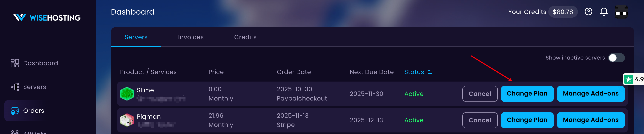644x134 pixels.
Task: Change Plan for the Slime server
Action: coord(527,94)
